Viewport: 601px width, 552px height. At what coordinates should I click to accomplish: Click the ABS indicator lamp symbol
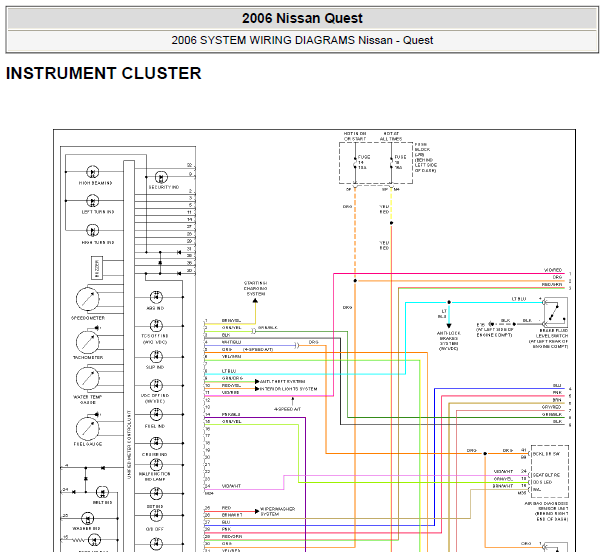tap(156, 297)
